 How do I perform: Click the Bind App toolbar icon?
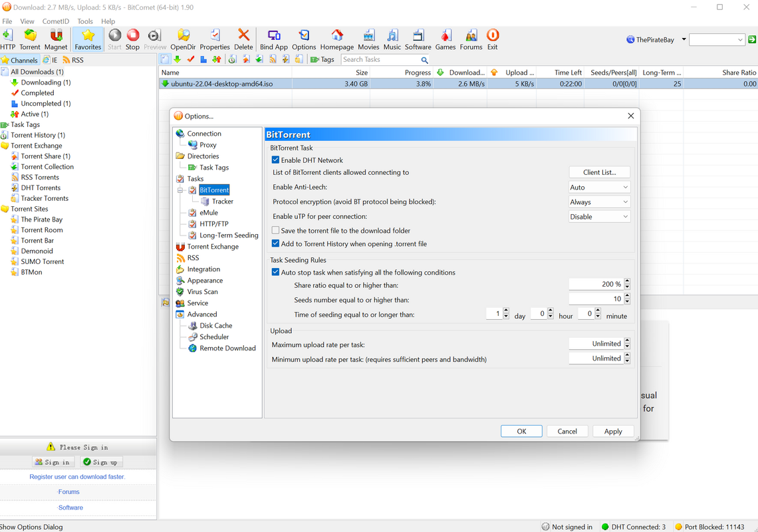tap(273, 39)
